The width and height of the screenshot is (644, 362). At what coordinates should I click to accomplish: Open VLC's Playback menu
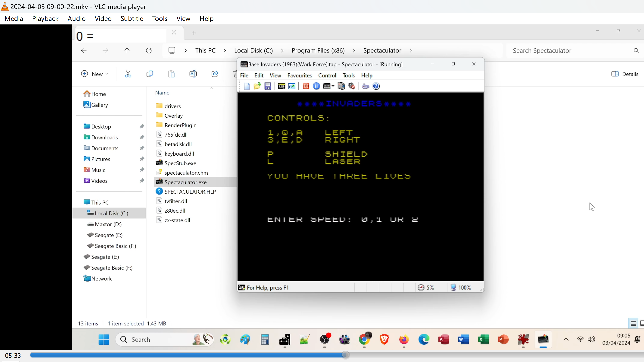click(x=45, y=18)
